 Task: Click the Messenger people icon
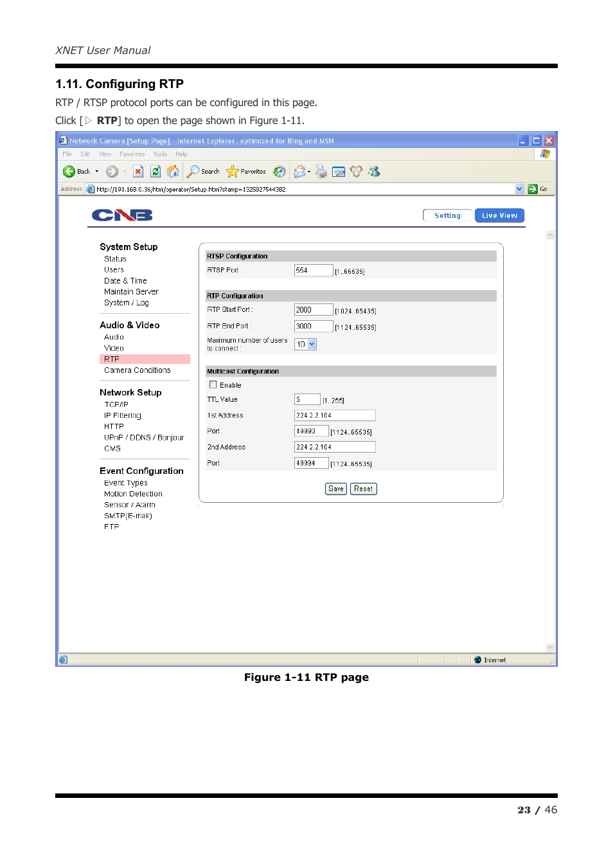coord(374,172)
